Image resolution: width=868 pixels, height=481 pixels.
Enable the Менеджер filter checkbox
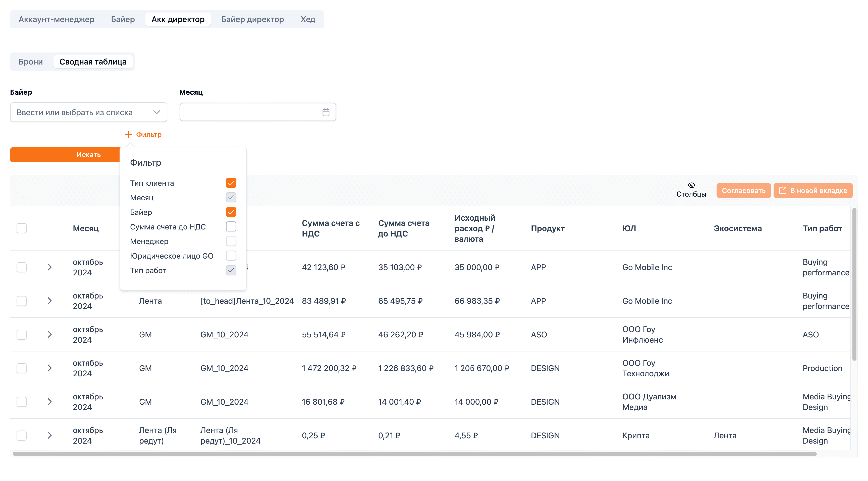pos(231,241)
